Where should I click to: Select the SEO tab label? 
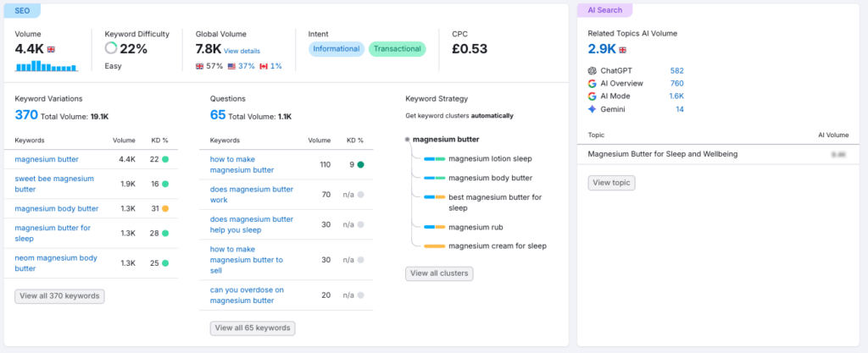click(23, 10)
